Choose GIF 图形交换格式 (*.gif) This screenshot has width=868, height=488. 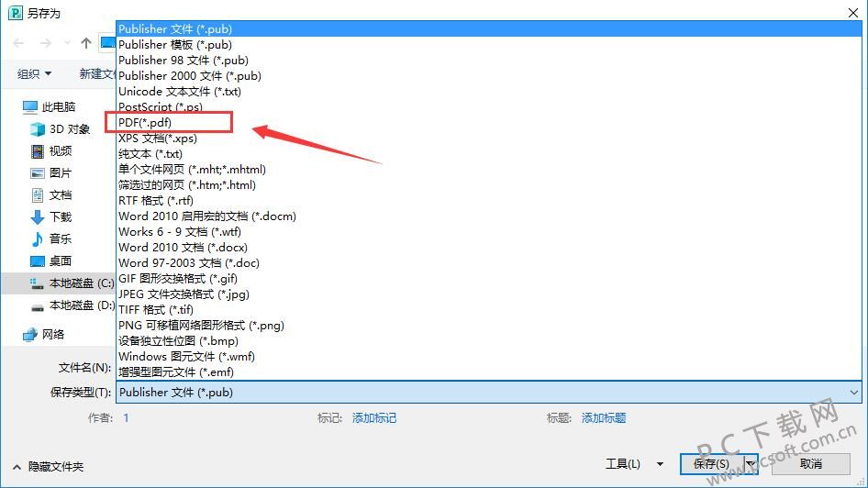(x=489, y=278)
